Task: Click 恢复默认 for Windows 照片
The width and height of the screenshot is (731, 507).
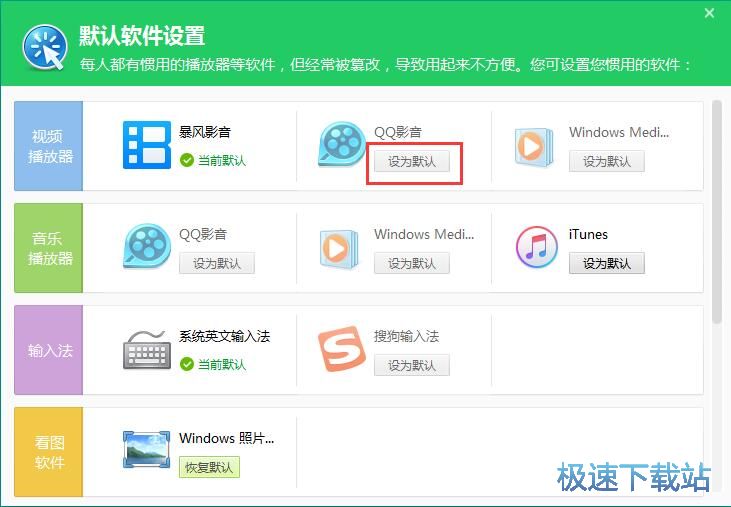Action: 209,467
